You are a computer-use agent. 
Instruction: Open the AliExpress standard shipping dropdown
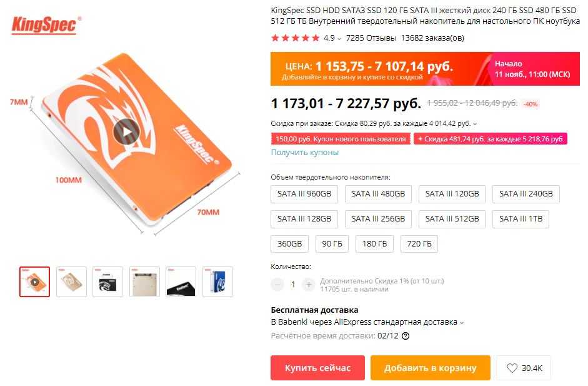tap(462, 323)
